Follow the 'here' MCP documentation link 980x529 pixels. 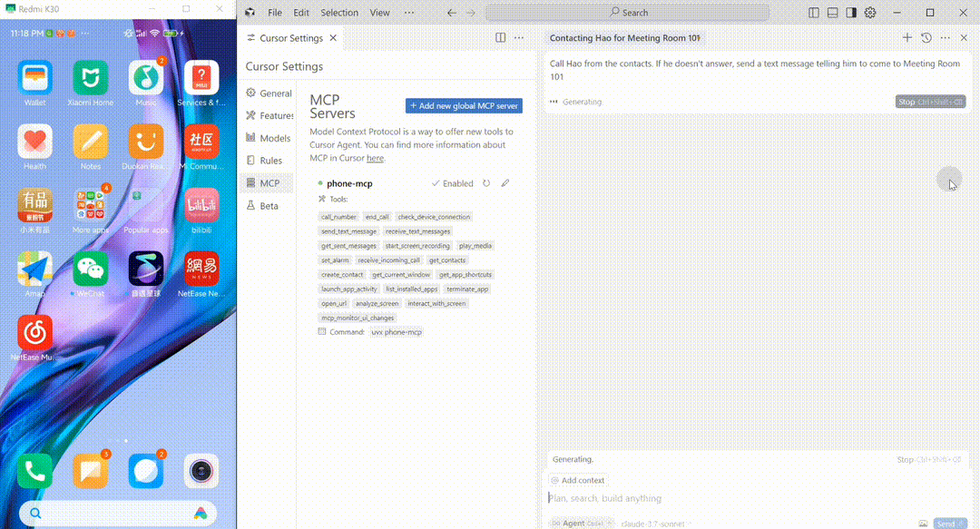coord(375,158)
